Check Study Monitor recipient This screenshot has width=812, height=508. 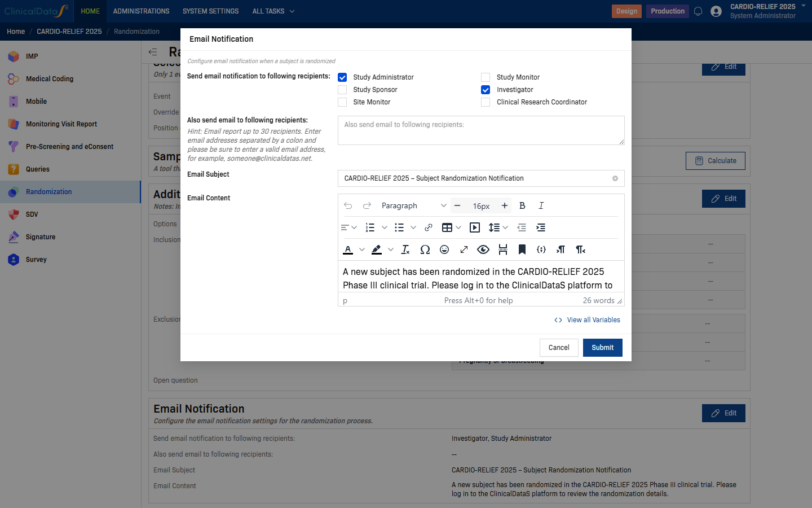(486, 77)
